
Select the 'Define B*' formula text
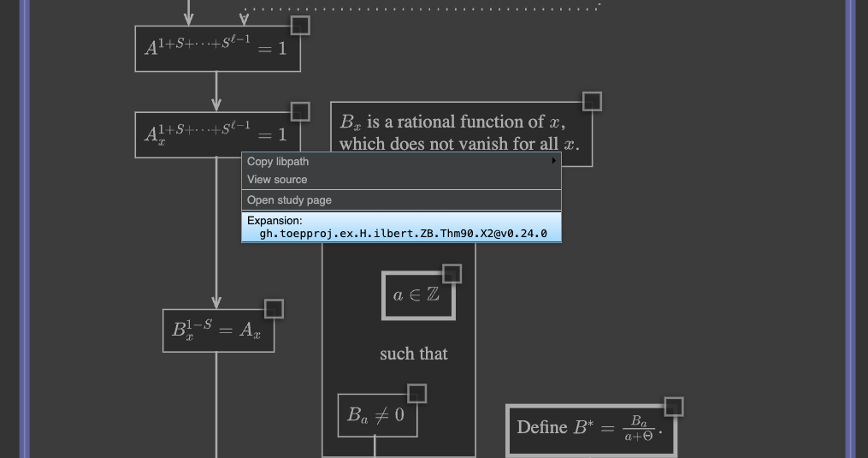point(588,427)
